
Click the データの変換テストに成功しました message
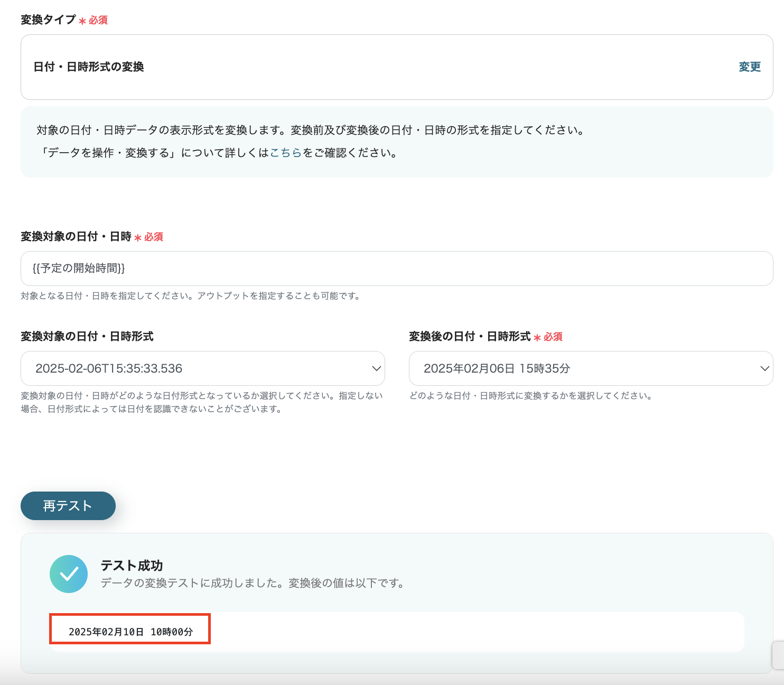253,584
